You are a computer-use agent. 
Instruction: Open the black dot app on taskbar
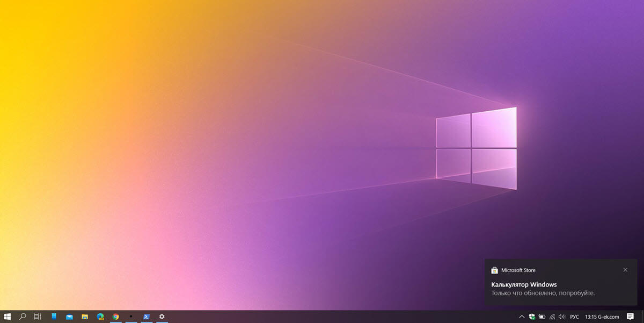pos(131,317)
